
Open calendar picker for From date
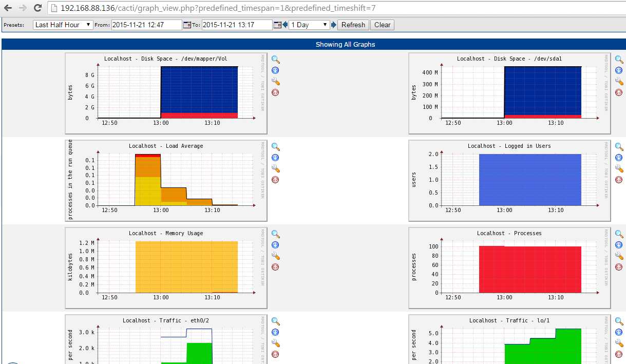[187, 25]
